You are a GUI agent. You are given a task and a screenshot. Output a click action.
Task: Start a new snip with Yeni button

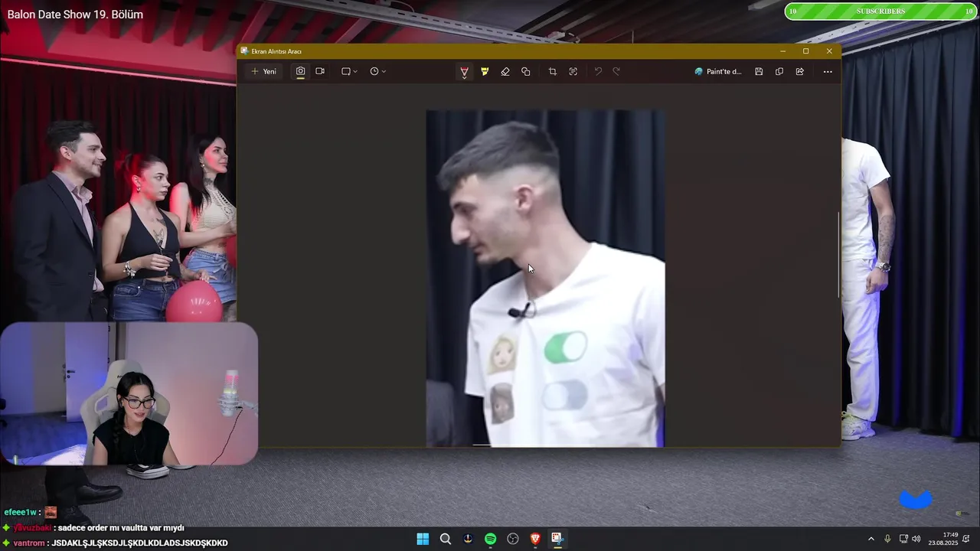pos(263,71)
